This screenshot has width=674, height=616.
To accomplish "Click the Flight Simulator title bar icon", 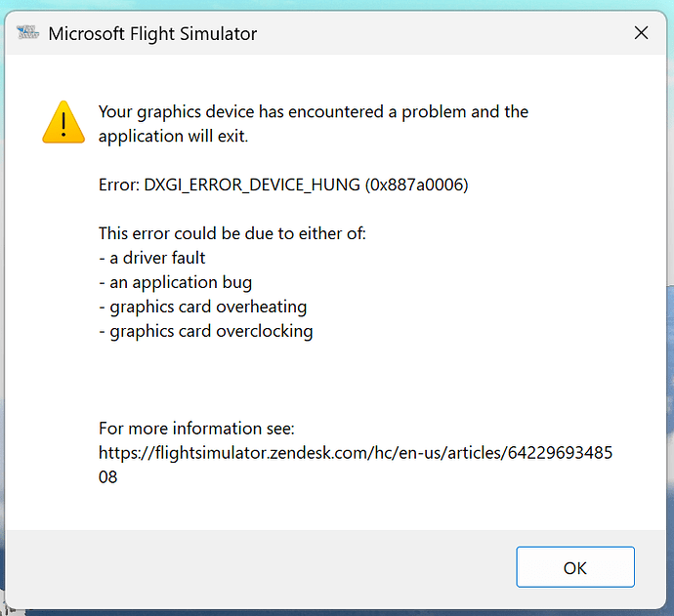I will (x=27, y=34).
